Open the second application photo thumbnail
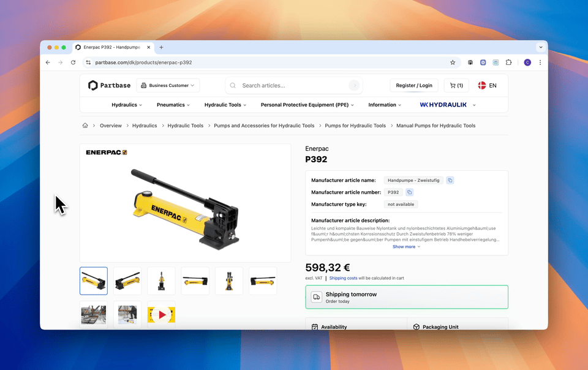588x370 pixels. click(x=127, y=314)
